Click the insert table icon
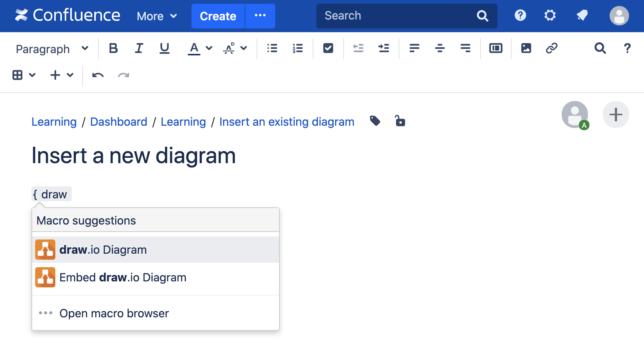The image size is (644, 351). click(x=18, y=75)
